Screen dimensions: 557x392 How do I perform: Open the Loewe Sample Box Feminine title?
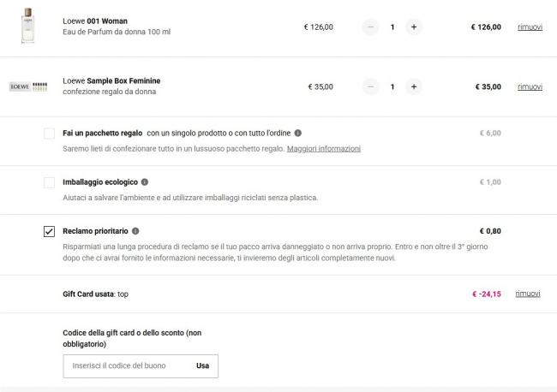click(111, 80)
